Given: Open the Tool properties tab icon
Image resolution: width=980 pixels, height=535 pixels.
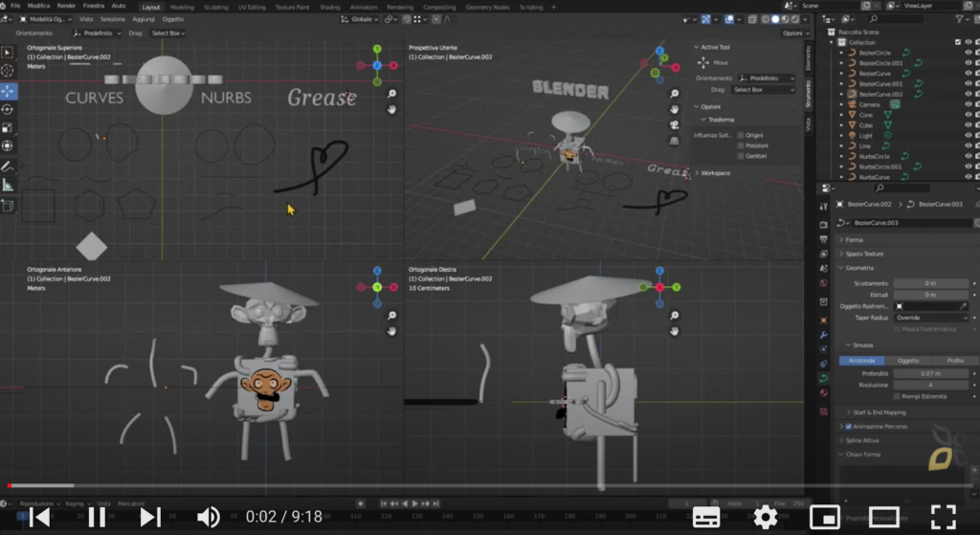Looking at the screenshot, I should click(x=823, y=207).
